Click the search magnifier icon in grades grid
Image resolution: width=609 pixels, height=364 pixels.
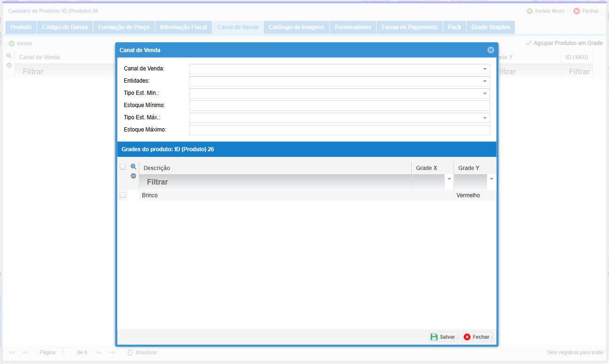point(133,167)
